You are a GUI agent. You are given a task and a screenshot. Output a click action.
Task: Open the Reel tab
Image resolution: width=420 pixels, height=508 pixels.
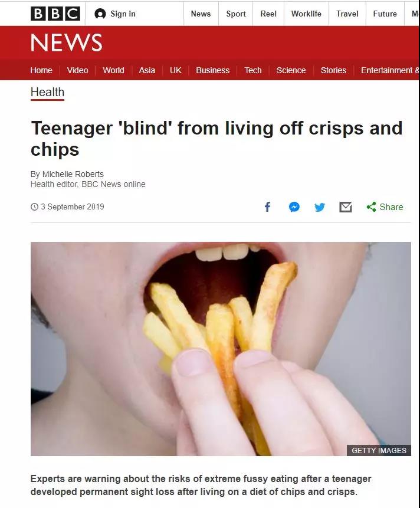pos(268,14)
